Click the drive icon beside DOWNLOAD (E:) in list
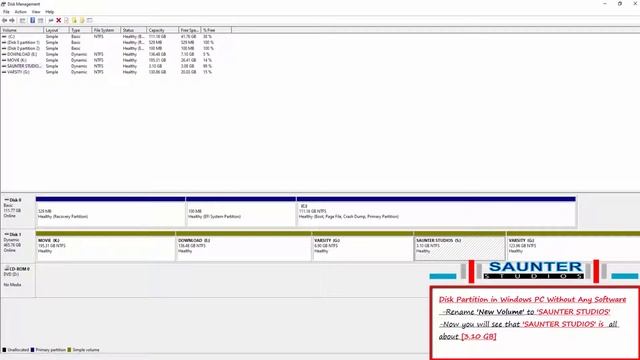Viewport: 640px width, 360px height. click(x=4, y=54)
